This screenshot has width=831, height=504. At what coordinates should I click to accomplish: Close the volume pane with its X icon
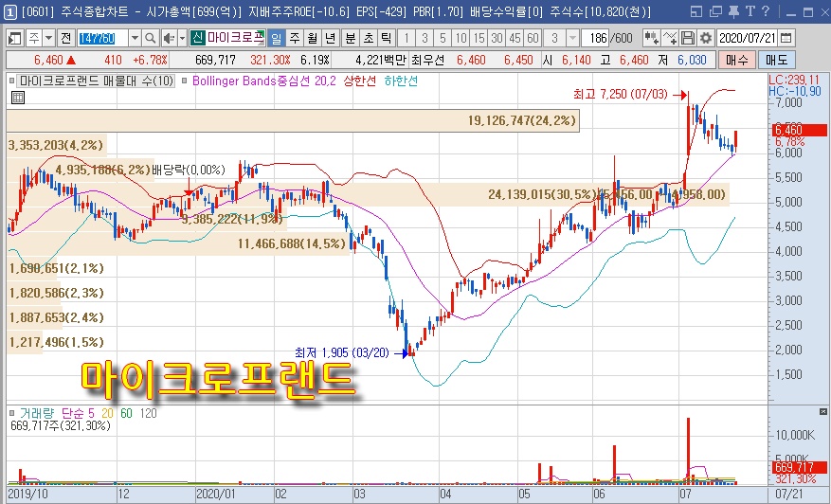(823, 412)
